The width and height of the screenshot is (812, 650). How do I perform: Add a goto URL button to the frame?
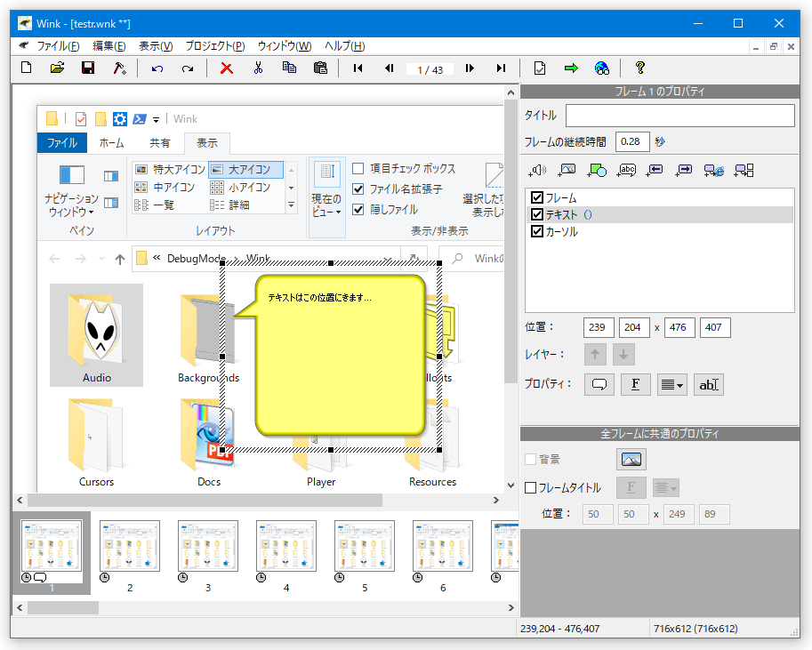click(713, 170)
